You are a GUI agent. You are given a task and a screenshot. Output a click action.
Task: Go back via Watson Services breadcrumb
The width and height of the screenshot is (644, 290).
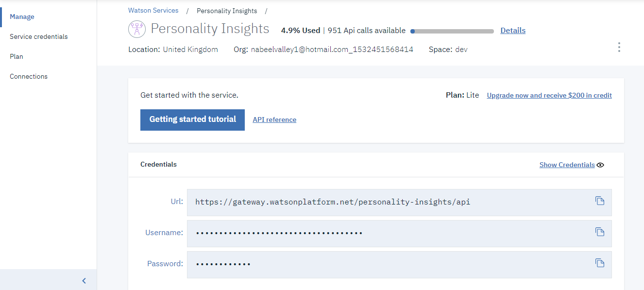[x=153, y=10]
